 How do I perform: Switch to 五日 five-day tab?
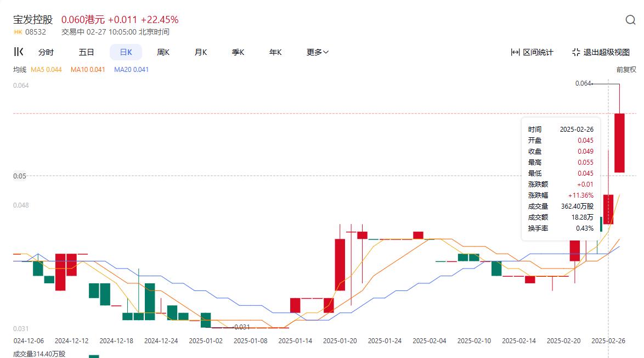(86, 52)
